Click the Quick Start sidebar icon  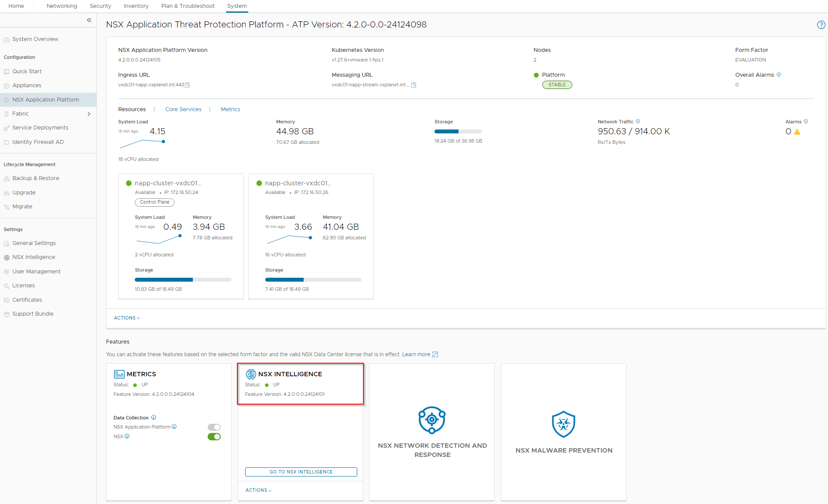(7, 72)
